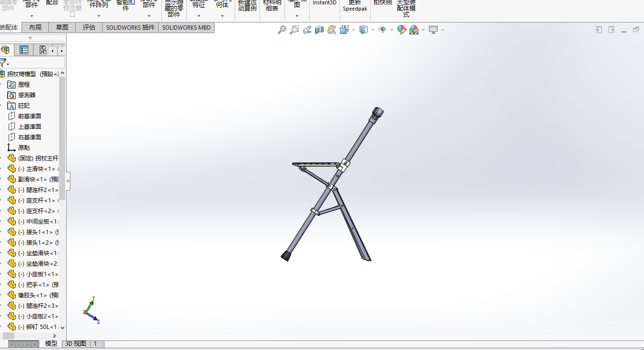Click the Zoom to Area icon
Viewport: 644px width, 350px height.
point(294,30)
